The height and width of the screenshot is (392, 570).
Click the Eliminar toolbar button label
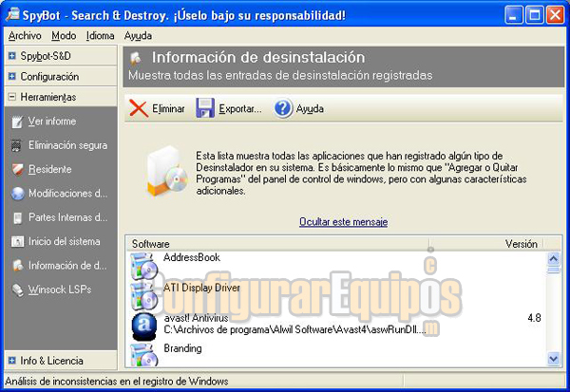point(168,108)
